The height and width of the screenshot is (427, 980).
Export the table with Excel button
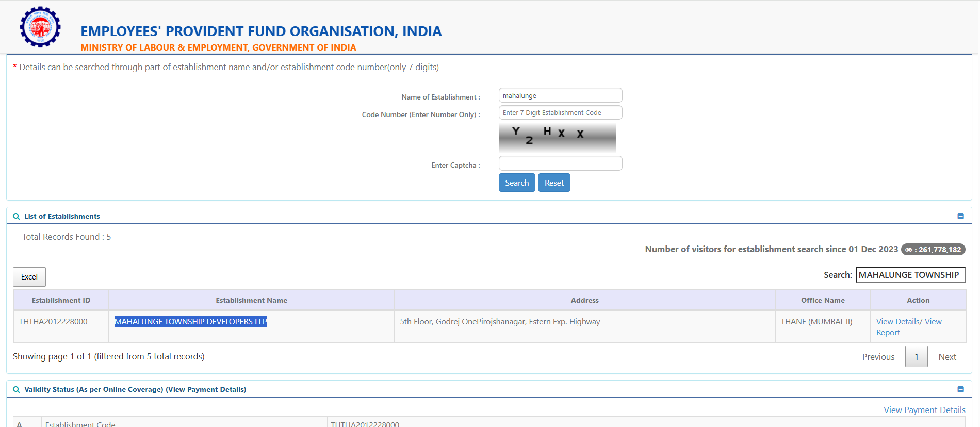(x=29, y=277)
